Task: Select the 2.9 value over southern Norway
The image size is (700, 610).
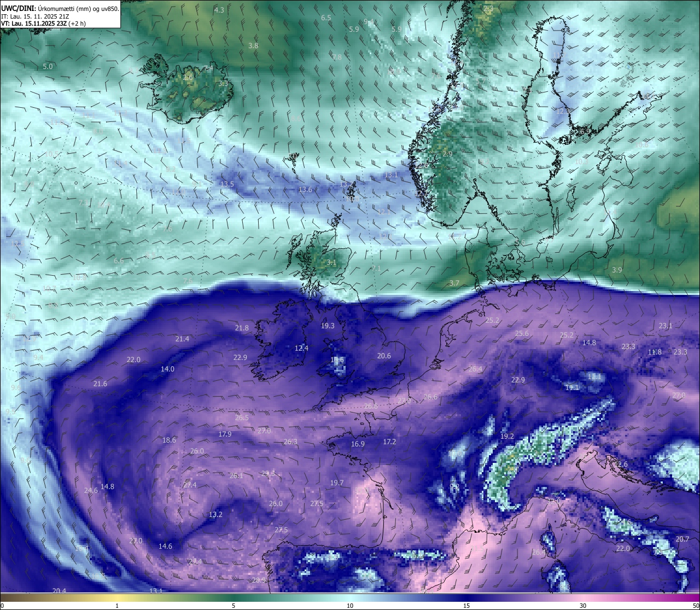Action: click(447, 154)
